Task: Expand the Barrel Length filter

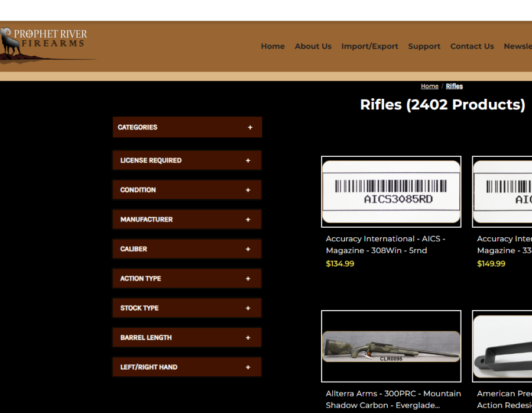Action: pyautogui.click(x=187, y=338)
